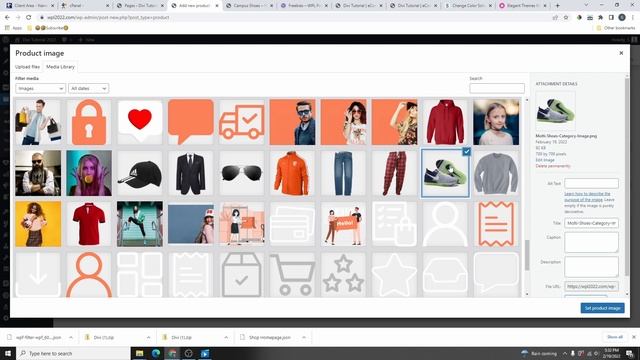Screen dimensions: 640x360
Task: Reload the page with the refresh icon
Action: tap(29, 18)
